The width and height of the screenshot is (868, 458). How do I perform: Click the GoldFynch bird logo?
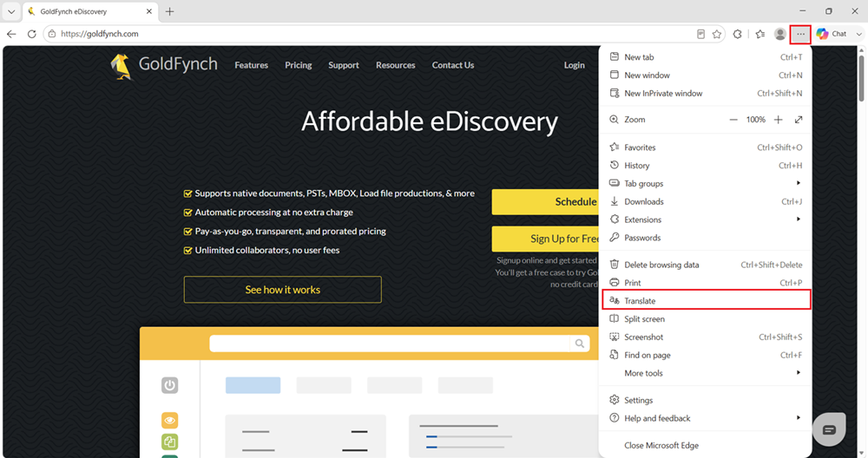pyautogui.click(x=121, y=67)
